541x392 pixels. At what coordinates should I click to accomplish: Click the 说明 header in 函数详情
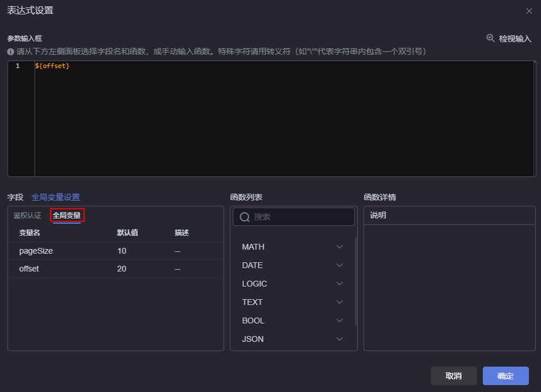tap(378, 216)
